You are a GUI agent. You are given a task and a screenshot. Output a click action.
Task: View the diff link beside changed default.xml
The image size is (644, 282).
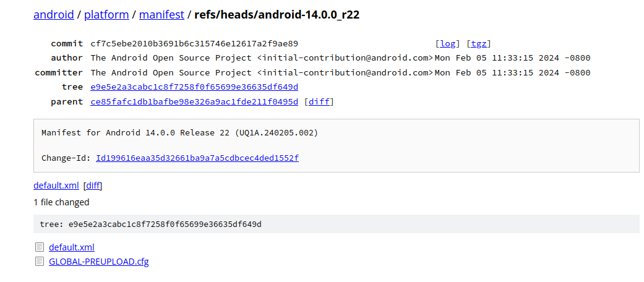tap(93, 186)
